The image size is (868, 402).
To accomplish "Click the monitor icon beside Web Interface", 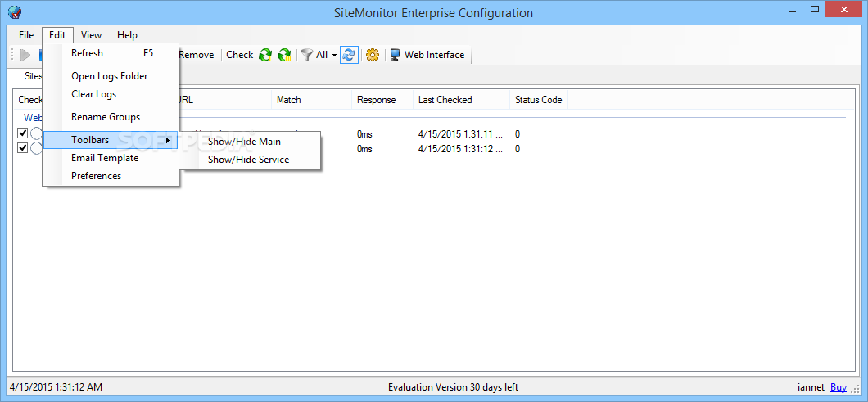I will 396,55.
